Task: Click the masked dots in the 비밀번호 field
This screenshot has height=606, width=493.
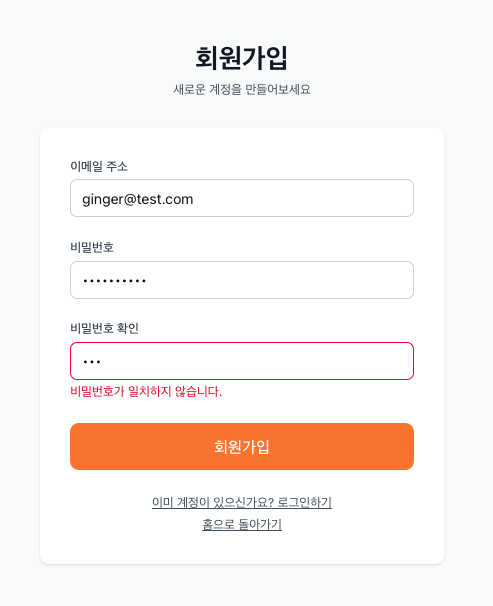Action: (114, 281)
